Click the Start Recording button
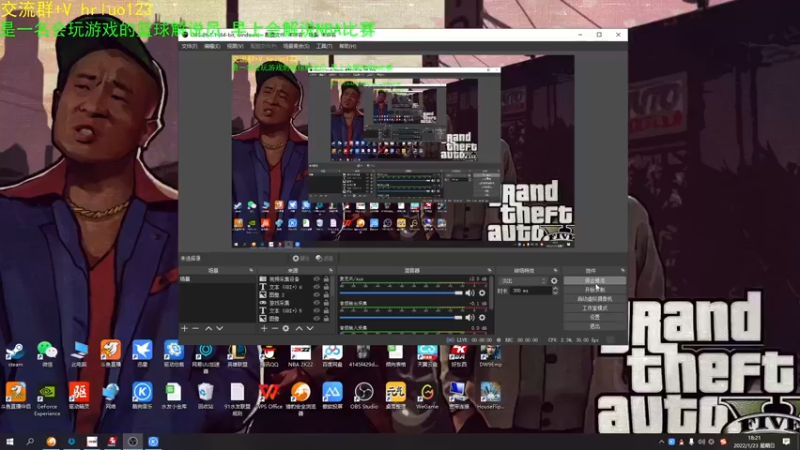 594,290
